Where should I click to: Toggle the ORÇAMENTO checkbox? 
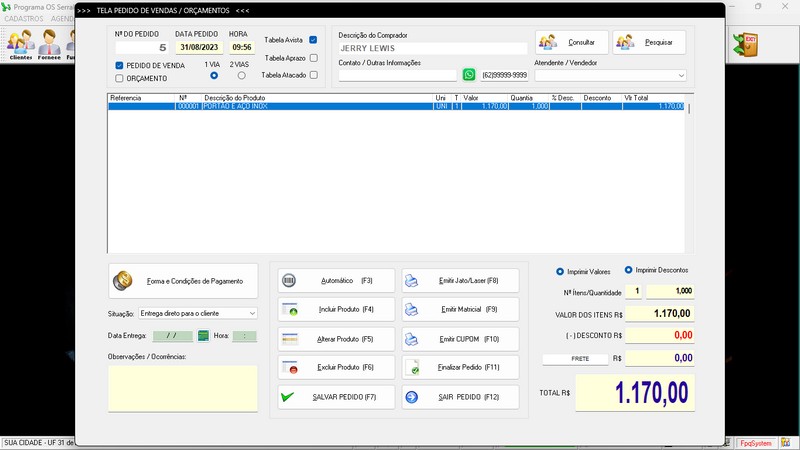[120, 77]
